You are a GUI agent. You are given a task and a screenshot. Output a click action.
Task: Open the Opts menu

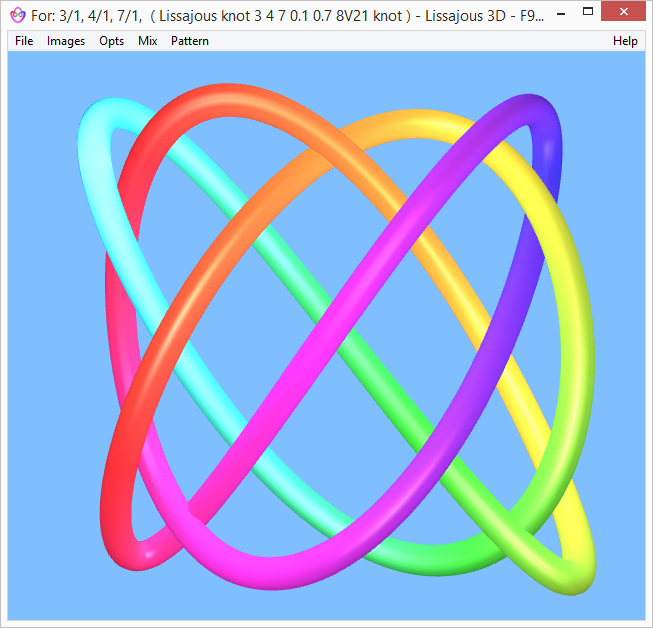pyautogui.click(x=112, y=41)
